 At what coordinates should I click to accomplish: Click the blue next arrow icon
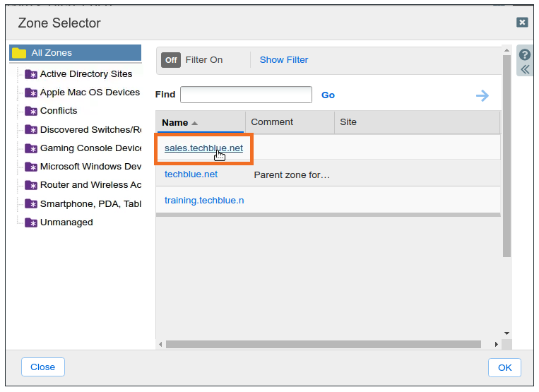pyautogui.click(x=482, y=95)
